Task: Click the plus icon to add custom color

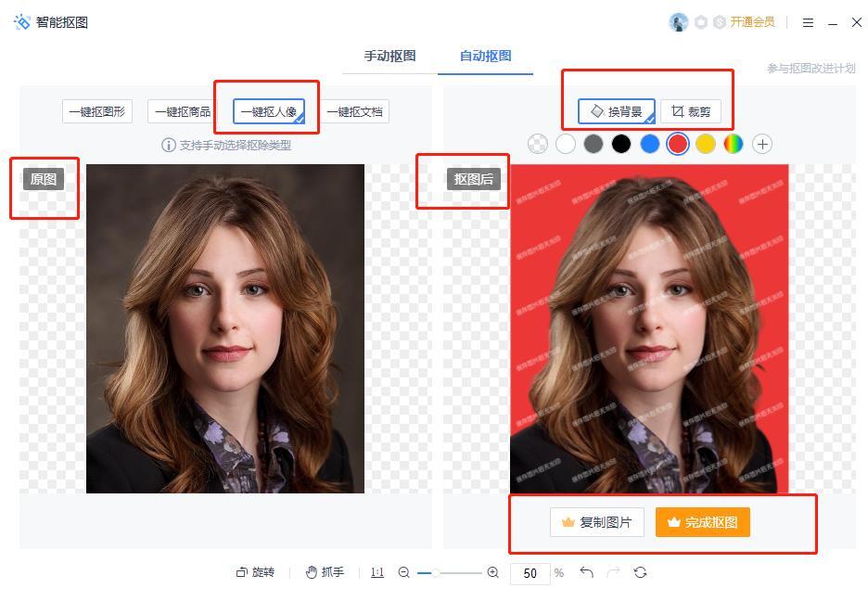Action: coord(762,144)
